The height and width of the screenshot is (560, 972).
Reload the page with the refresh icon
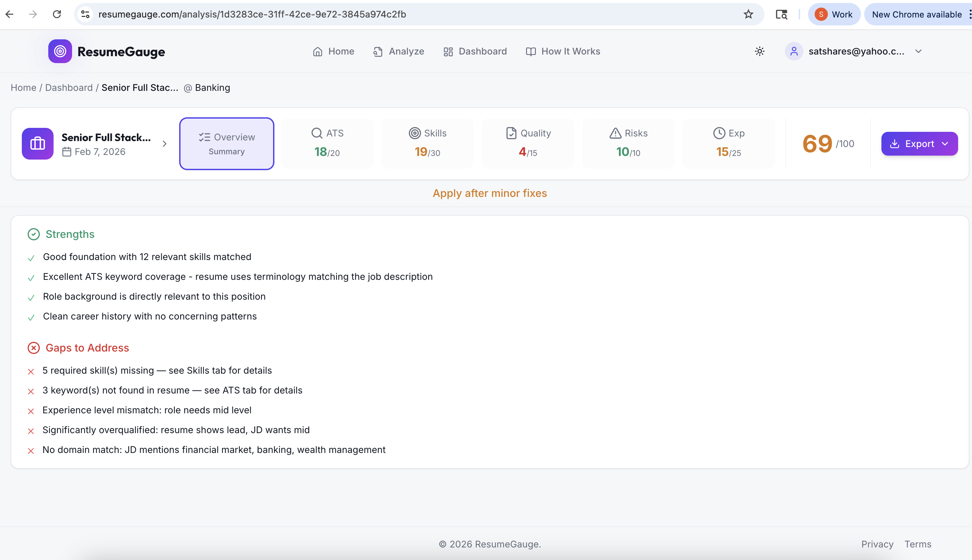[57, 14]
